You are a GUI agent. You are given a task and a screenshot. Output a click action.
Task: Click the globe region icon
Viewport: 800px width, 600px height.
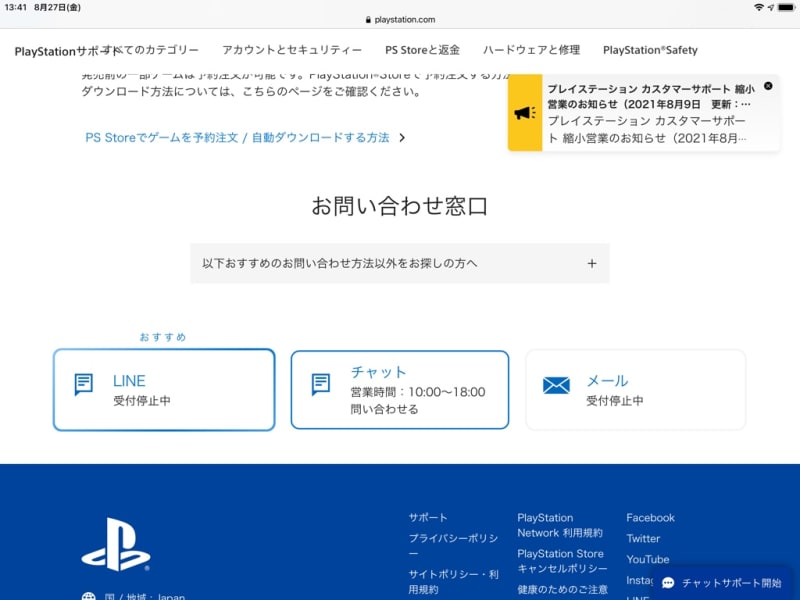(89, 596)
